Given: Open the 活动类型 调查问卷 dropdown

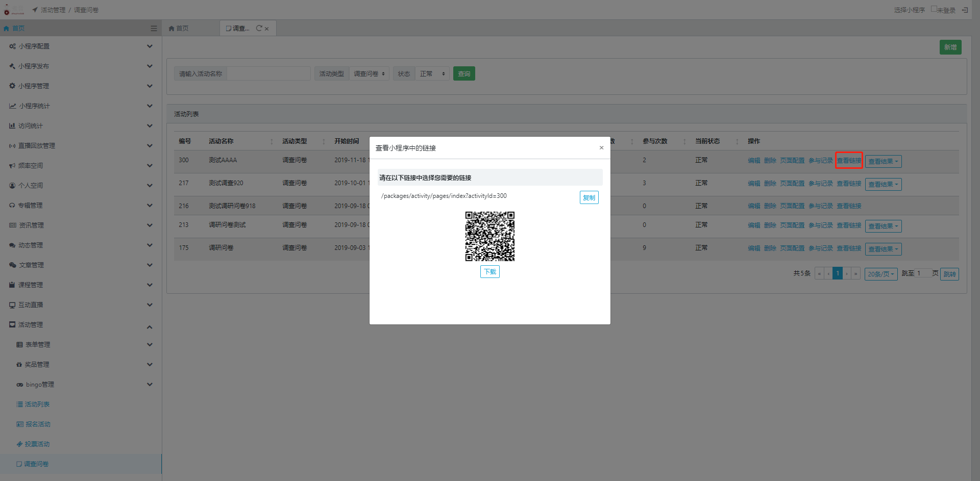Looking at the screenshot, I should click(369, 74).
